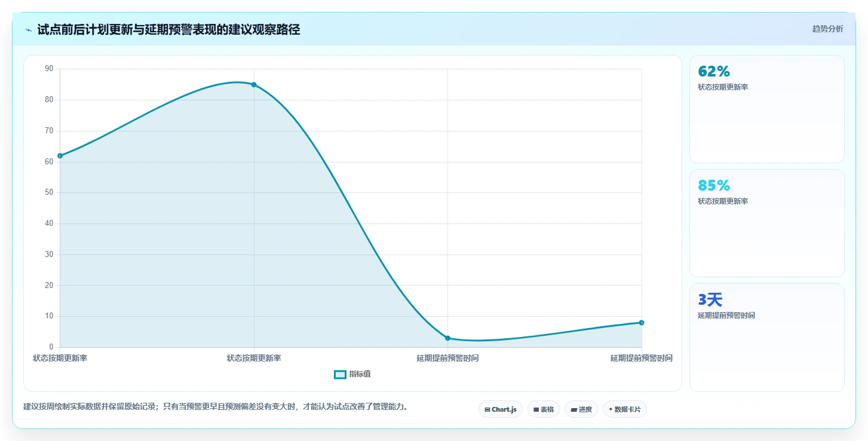Click the chart data point at value 8

click(x=642, y=323)
